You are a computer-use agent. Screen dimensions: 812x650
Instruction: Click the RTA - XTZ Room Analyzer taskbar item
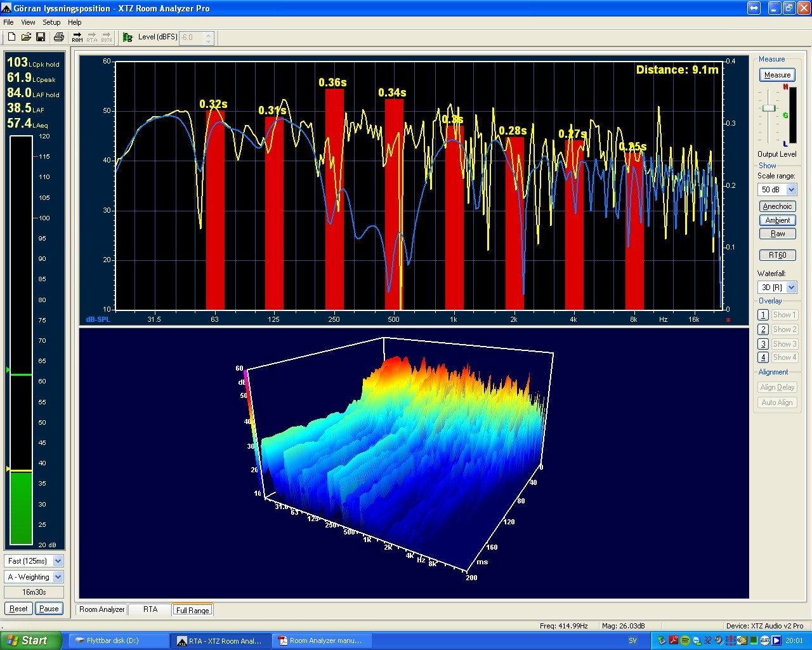click(x=221, y=640)
